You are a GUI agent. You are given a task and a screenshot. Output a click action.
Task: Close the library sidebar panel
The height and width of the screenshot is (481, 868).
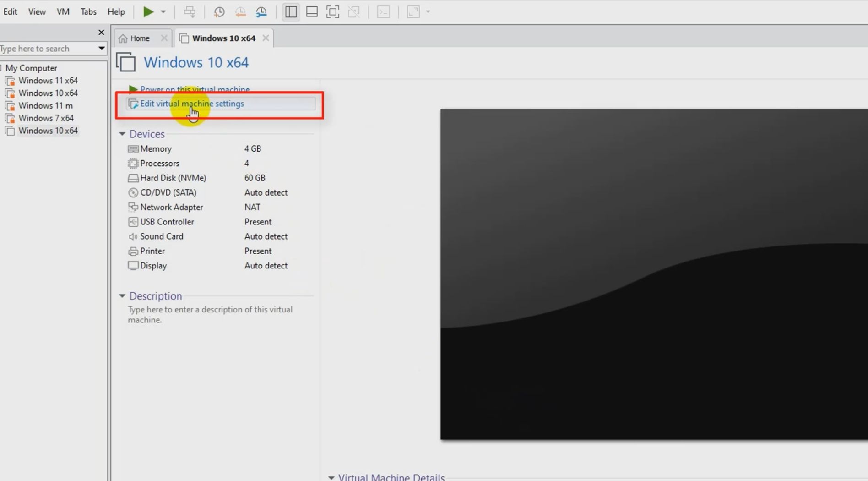(x=101, y=33)
